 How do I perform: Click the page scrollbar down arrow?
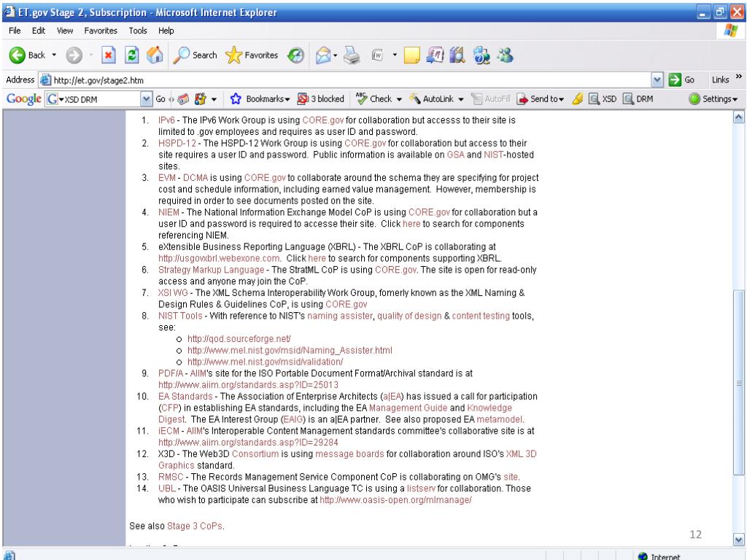pyautogui.click(x=738, y=540)
